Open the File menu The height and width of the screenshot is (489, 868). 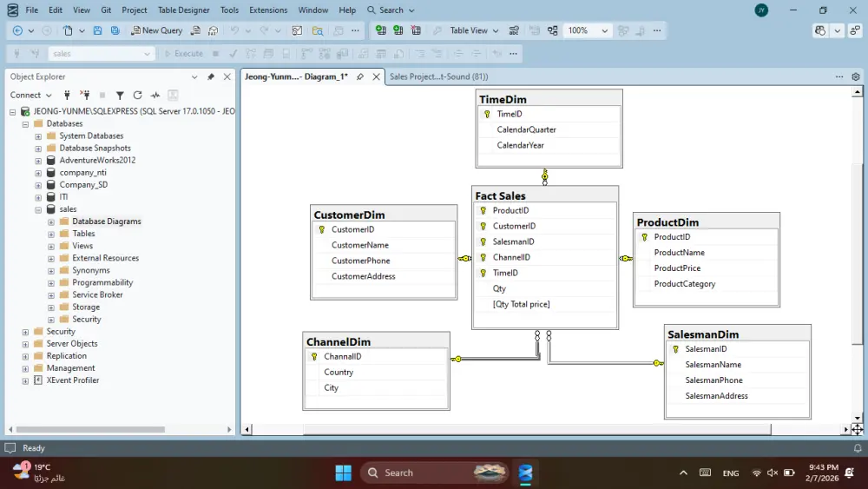pos(32,10)
